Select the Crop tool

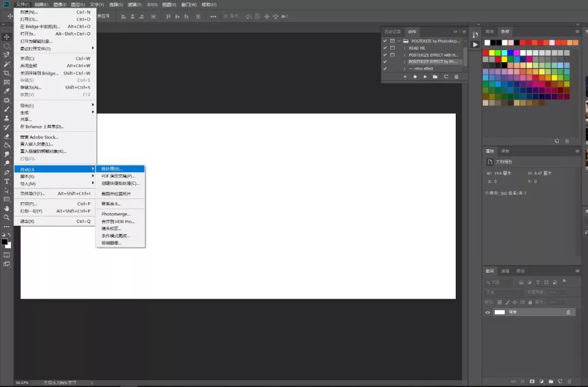7,73
